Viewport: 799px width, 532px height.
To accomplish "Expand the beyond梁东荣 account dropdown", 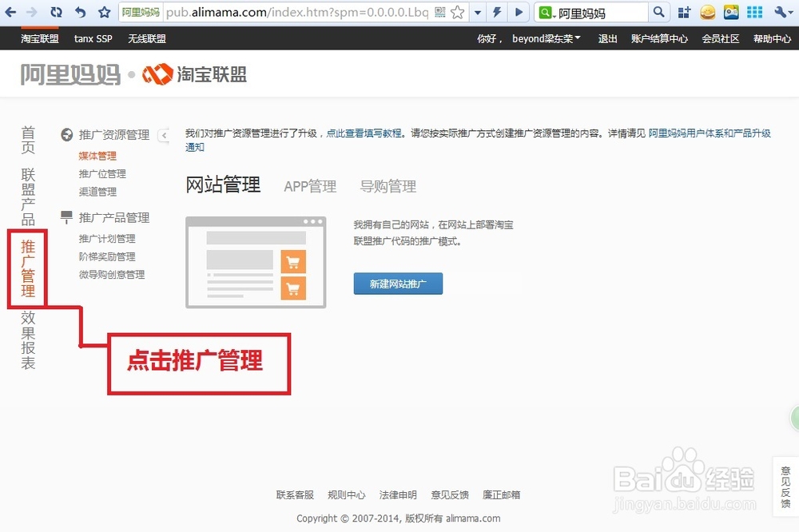I will [547, 38].
